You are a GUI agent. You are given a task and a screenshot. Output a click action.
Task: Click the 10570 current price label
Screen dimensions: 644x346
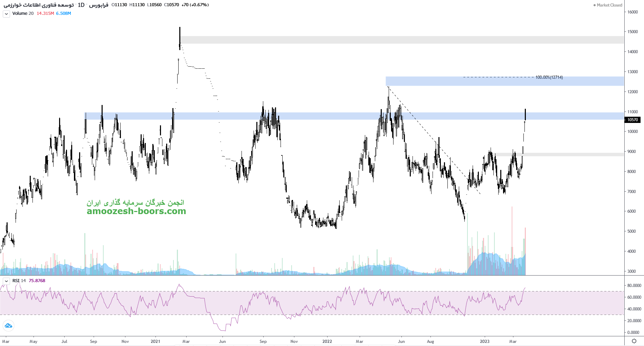coord(632,120)
